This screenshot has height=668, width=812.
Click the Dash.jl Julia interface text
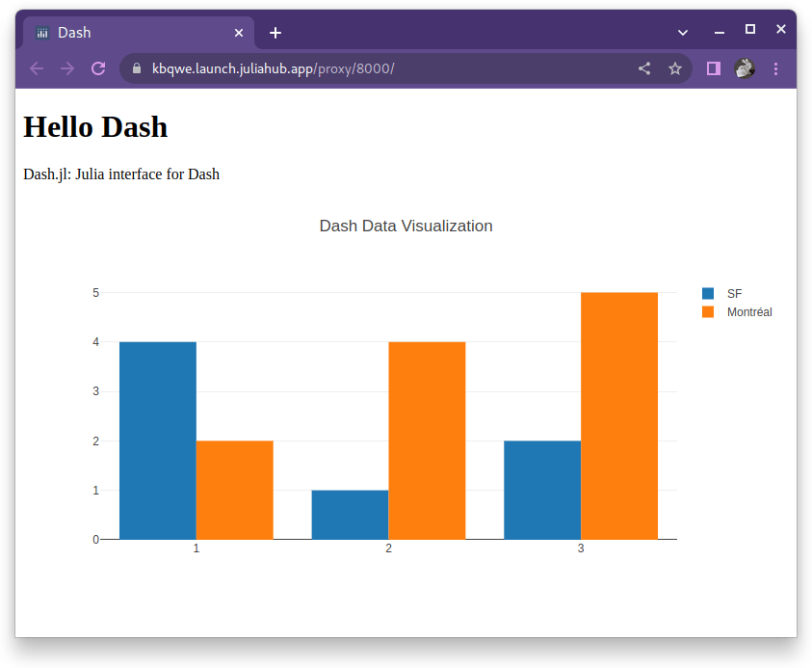point(121,174)
